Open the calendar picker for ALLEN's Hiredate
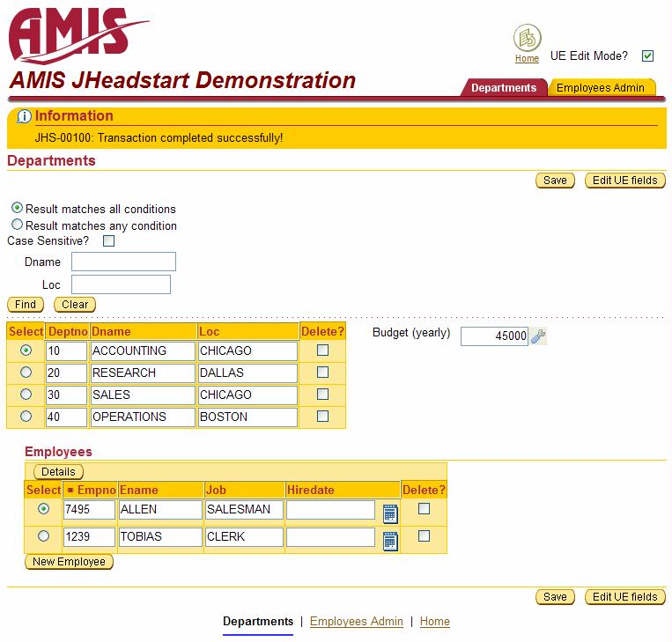The image size is (672, 642). pos(390,513)
